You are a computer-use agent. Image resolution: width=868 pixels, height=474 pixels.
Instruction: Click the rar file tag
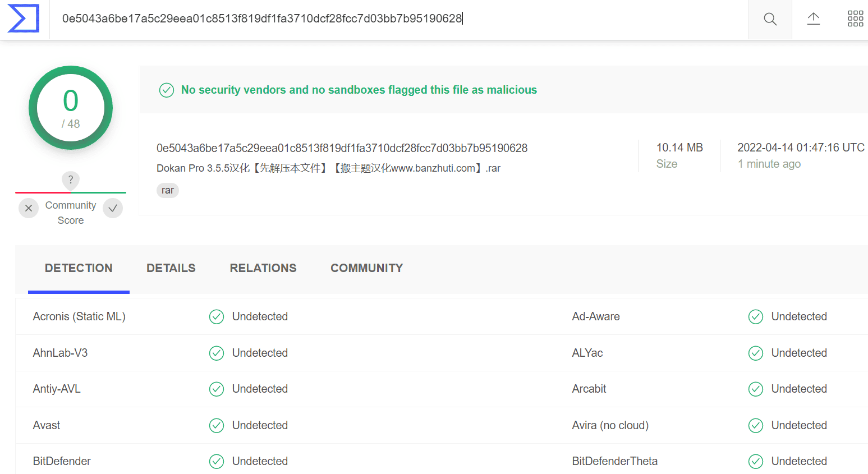coord(168,190)
